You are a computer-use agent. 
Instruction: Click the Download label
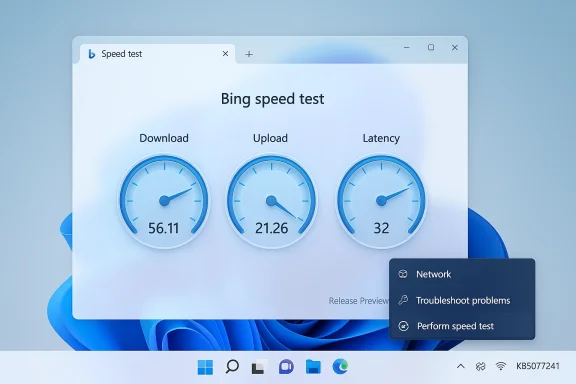click(x=164, y=138)
